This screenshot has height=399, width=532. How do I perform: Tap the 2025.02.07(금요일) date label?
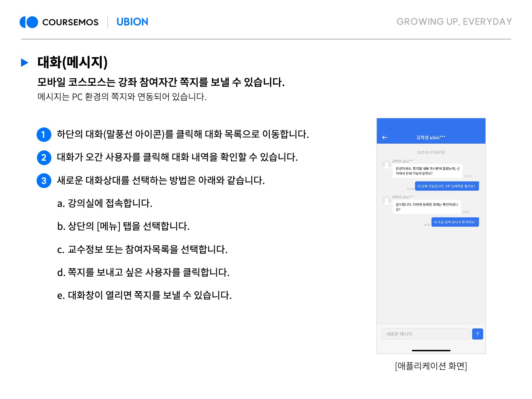tap(431, 152)
